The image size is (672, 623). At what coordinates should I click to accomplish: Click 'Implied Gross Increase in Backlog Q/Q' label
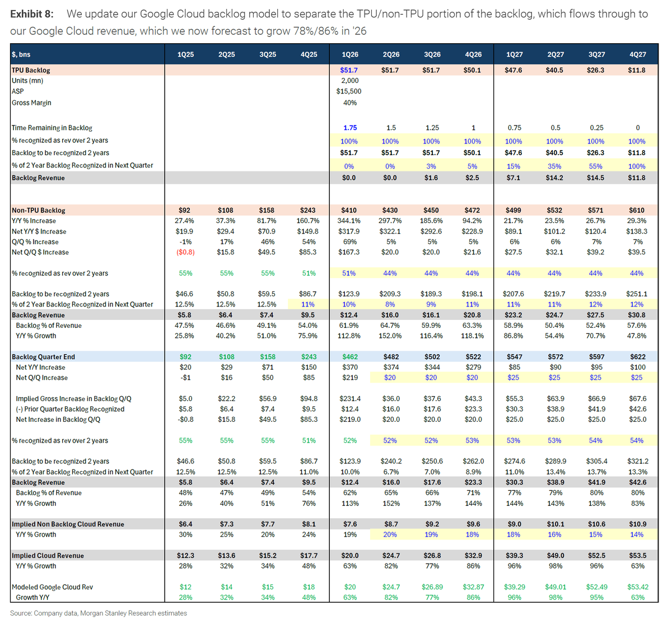tap(73, 399)
